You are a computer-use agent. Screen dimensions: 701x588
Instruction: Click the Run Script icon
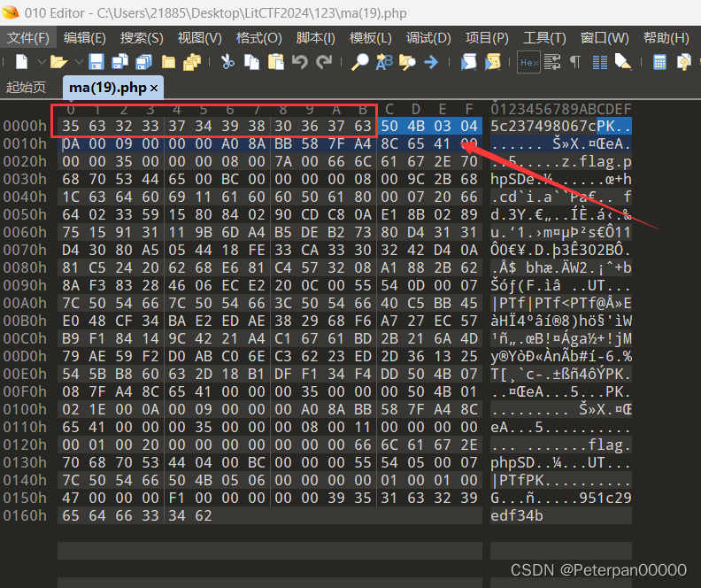click(x=468, y=62)
